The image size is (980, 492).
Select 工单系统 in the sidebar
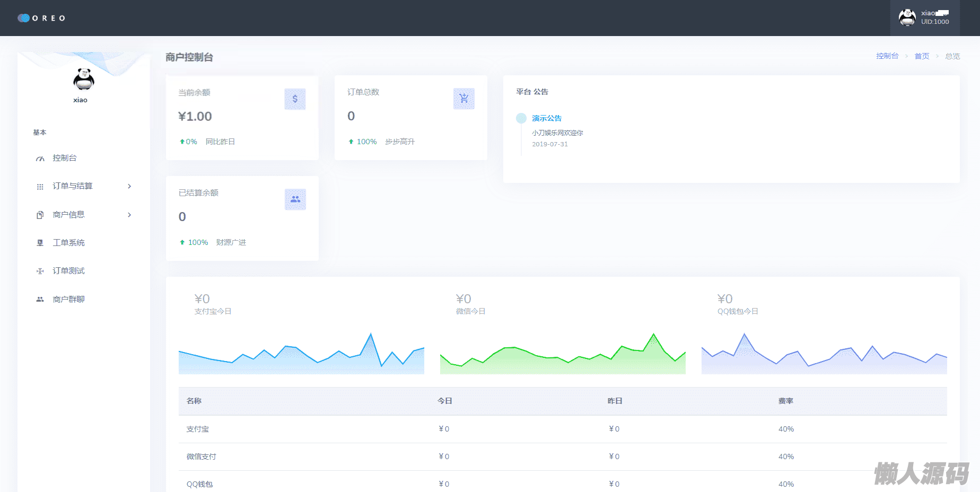pyautogui.click(x=69, y=243)
